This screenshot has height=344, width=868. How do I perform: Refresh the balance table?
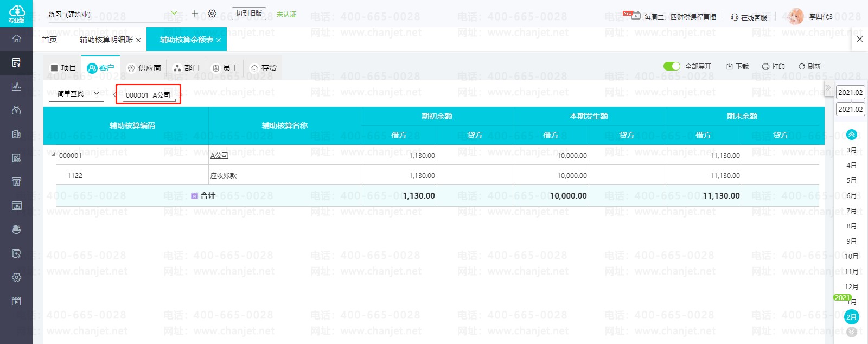(809, 66)
